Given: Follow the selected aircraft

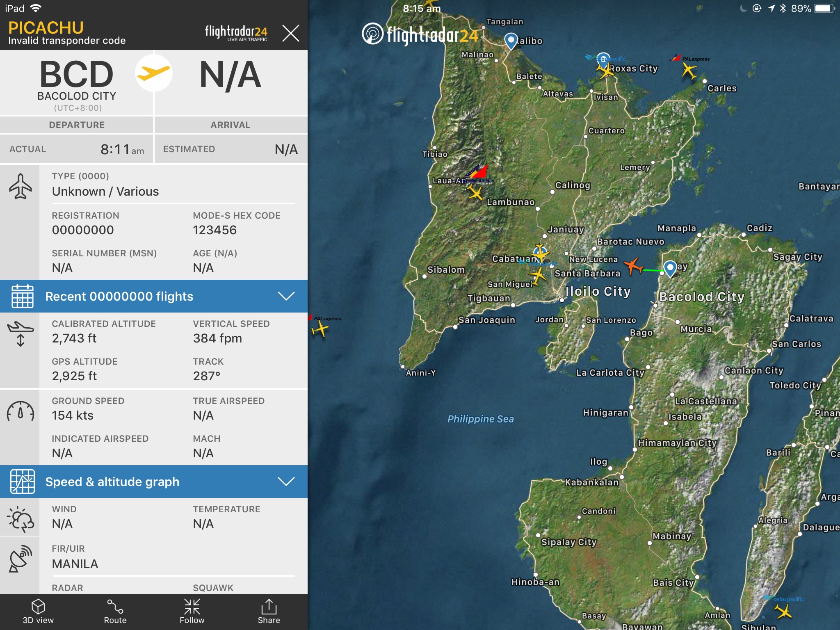Looking at the screenshot, I should 192,611.
